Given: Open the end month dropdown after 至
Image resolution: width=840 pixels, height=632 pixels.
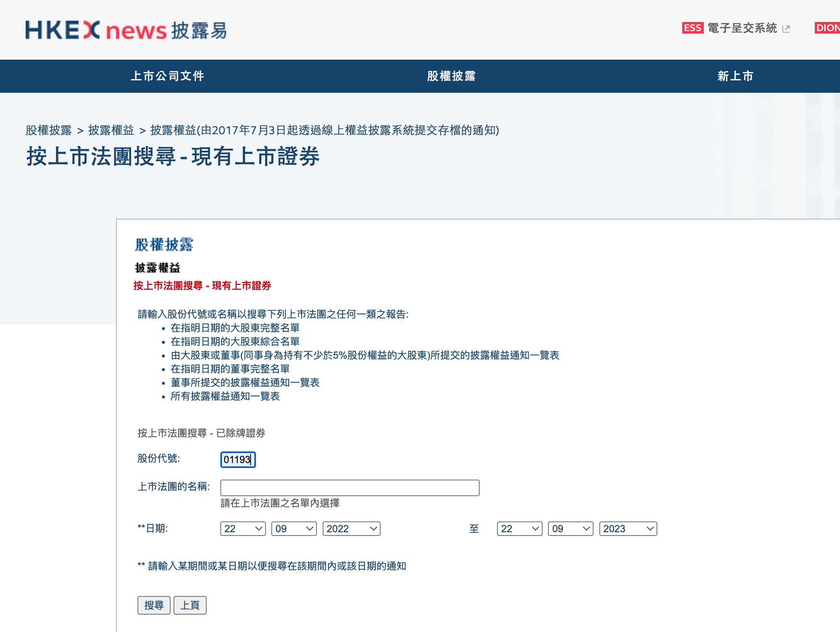Looking at the screenshot, I should [570, 528].
